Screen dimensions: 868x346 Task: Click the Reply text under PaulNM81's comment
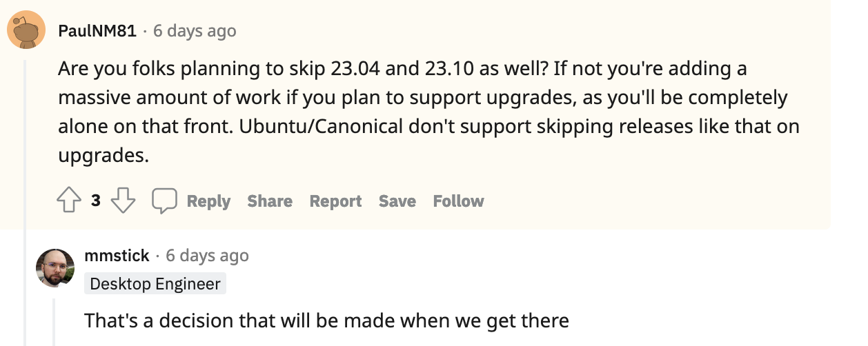coord(208,201)
